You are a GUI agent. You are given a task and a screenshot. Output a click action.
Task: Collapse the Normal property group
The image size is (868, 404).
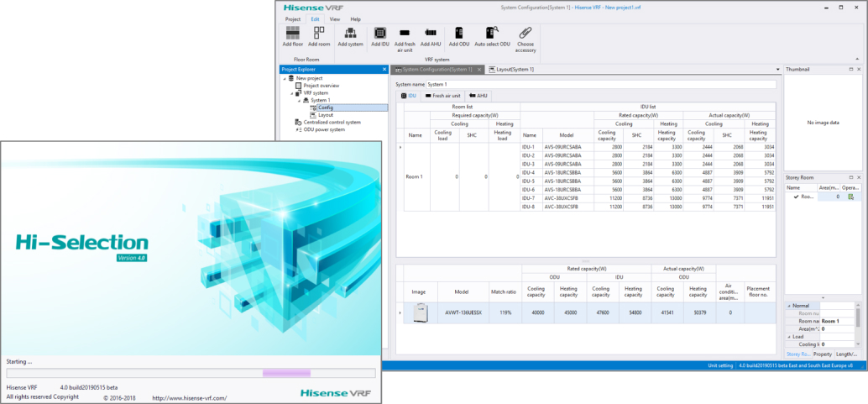[x=789, y=306]
